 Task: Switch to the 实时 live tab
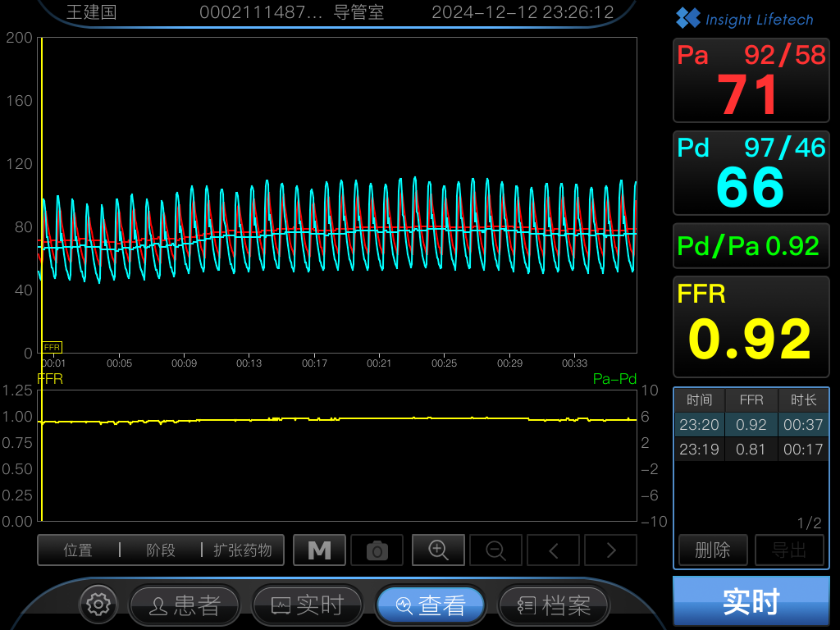pyautogui.click(x=308, y=605)
